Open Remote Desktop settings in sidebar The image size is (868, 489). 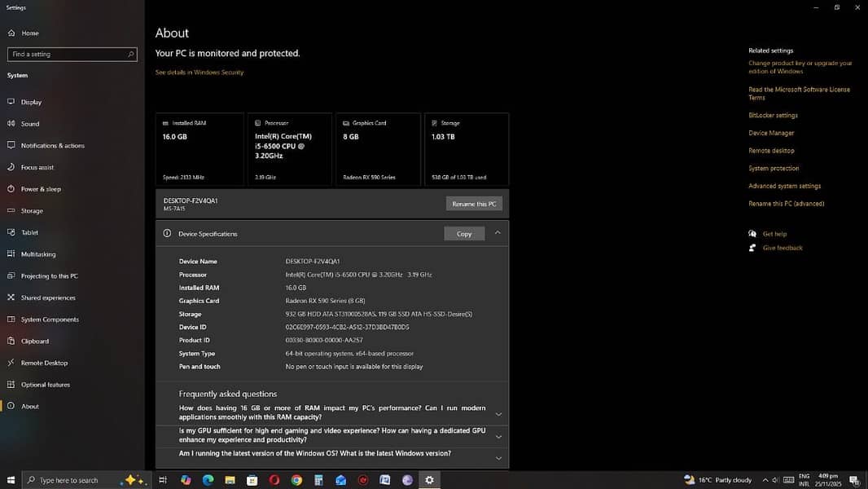[x=44, y=363]
